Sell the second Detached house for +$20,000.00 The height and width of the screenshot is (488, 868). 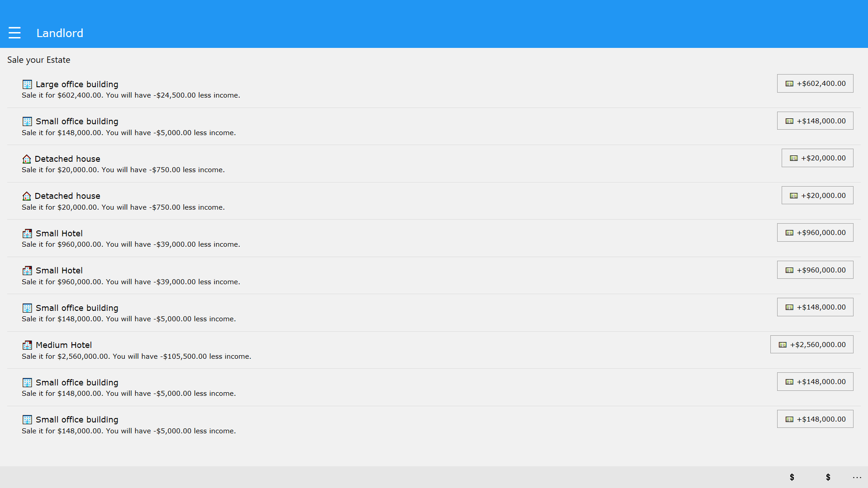pos(817,196)
